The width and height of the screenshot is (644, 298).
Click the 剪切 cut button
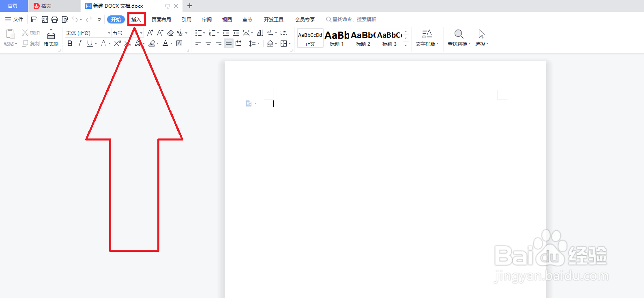coord(31,33)
